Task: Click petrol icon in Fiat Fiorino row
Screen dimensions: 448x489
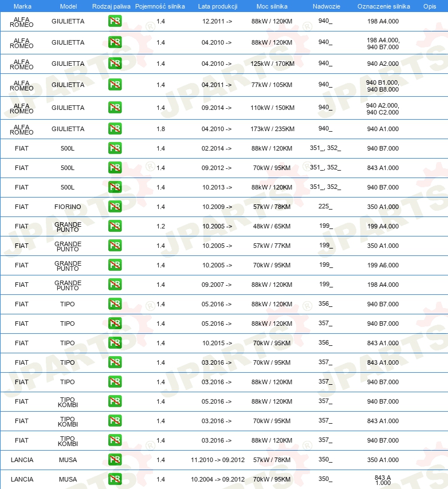Action: click(x=115, y=207)
